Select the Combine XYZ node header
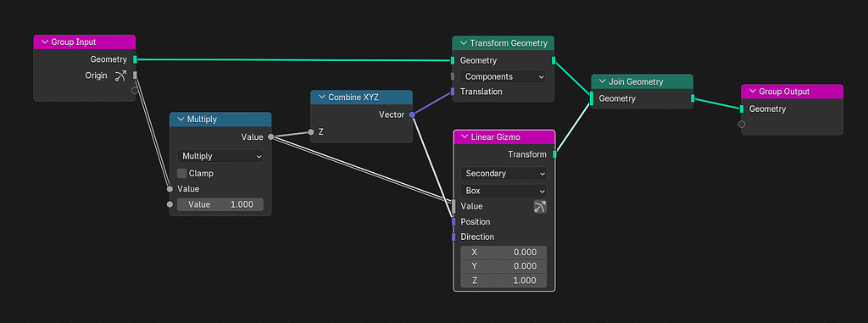868x323 pixels. click(x=361, y=97)
